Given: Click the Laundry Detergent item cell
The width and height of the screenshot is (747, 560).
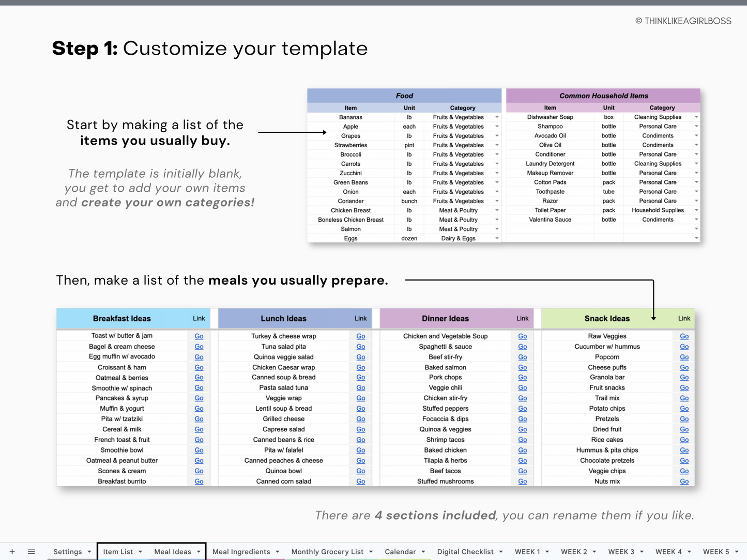Looking at the screenshot, I should [x=550, y=164].
